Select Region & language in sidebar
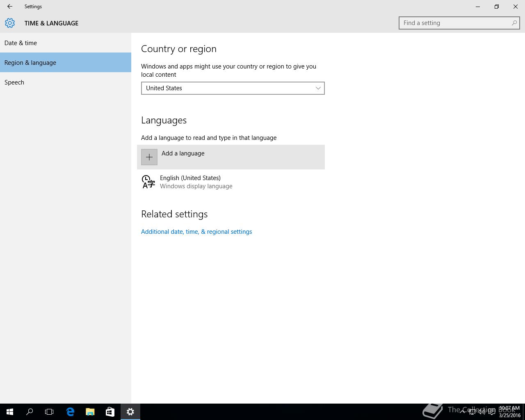The height and width of the screenshot is (420, 525). tap(66, 62)
